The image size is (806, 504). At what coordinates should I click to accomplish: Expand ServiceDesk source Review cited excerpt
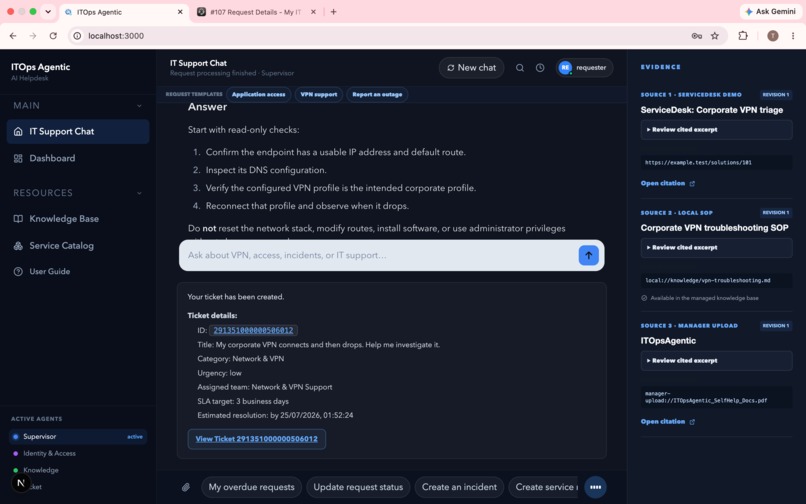[716, 130]
